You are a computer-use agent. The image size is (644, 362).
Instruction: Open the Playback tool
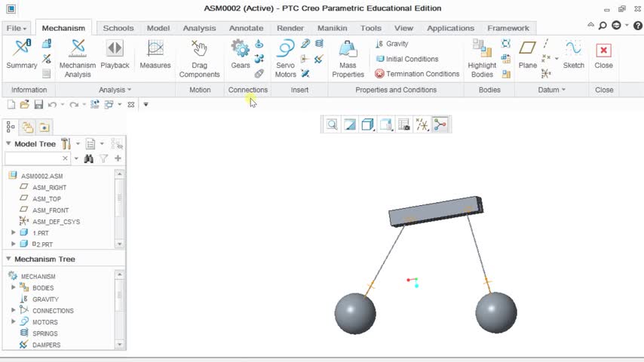click(x=115, y=54)
